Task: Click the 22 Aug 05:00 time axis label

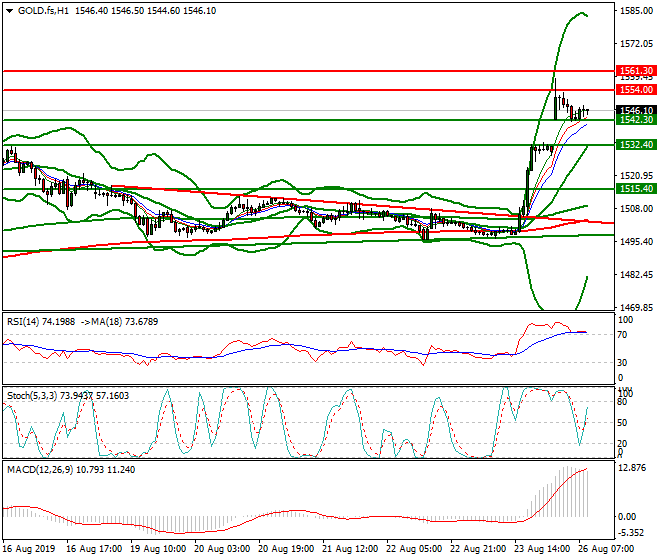Action: point(414,549)
